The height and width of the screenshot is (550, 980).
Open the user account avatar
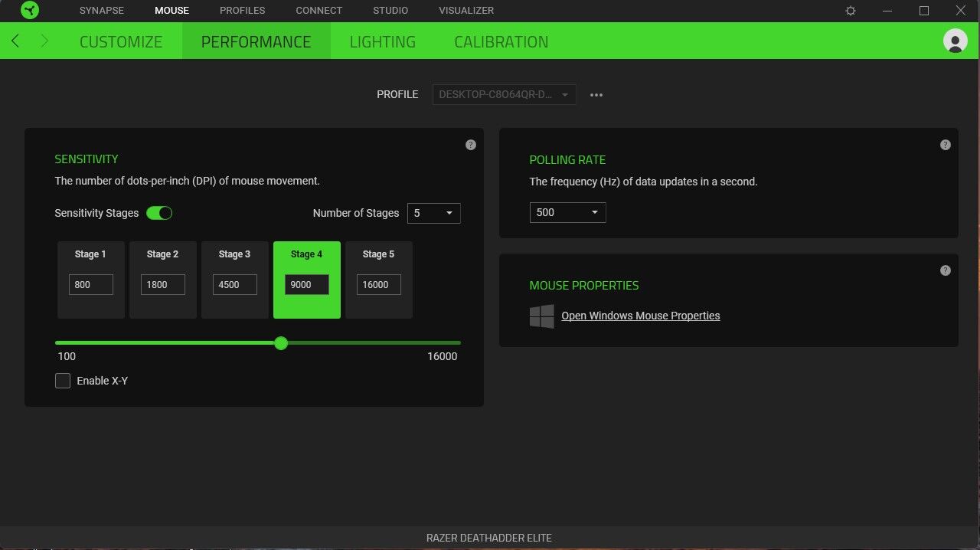[955, 41]
